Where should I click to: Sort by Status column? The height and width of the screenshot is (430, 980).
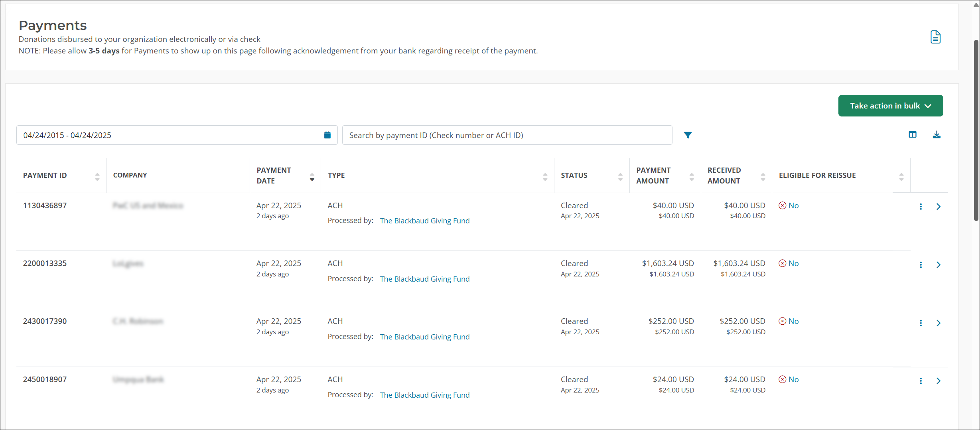tap(620, 176)
